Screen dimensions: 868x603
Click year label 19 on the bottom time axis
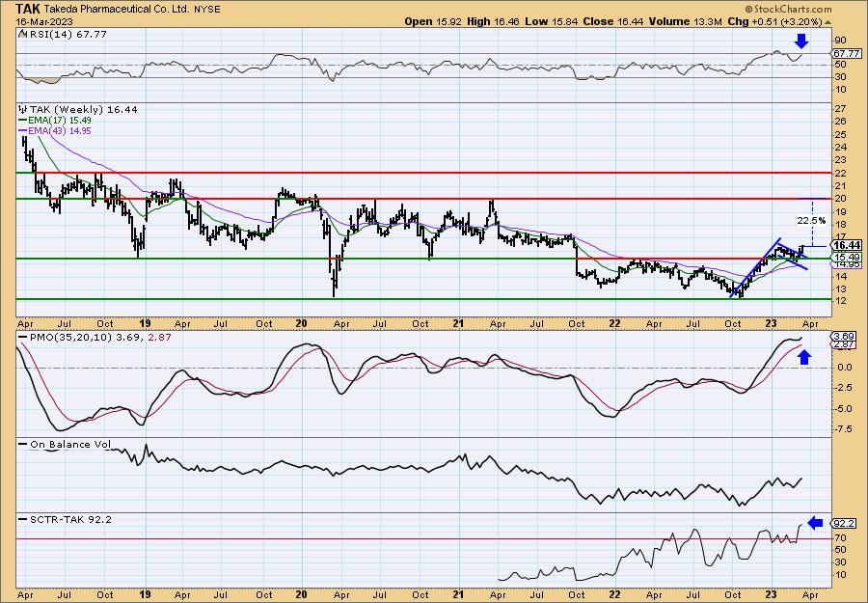coord(145,595)
